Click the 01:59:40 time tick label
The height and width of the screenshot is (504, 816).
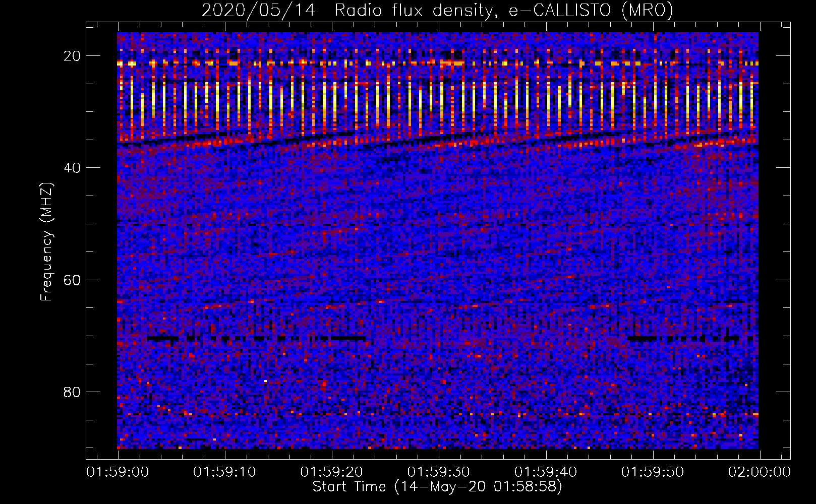point(546,472)
